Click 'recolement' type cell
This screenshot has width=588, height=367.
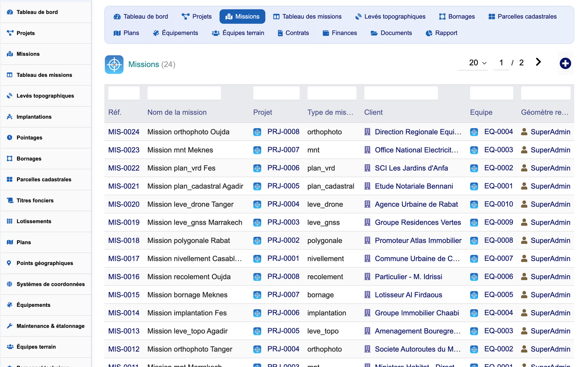325,277
